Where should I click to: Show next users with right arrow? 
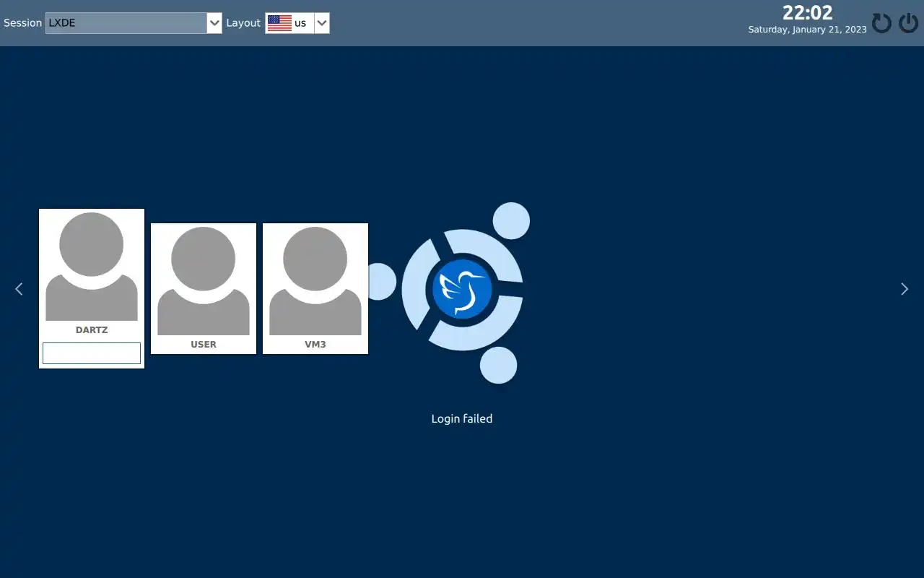(x=905, y=289)
